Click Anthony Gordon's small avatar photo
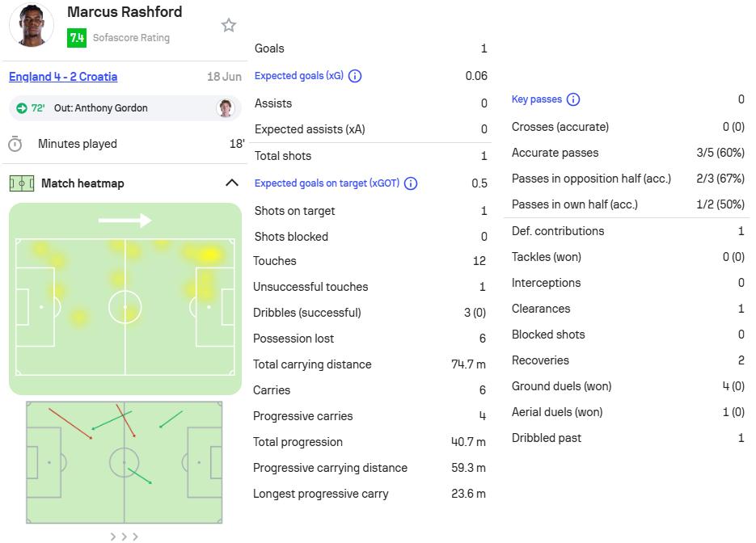Viewport: 756px width, 543px height. pyautogui.click(x=225, y=108)
